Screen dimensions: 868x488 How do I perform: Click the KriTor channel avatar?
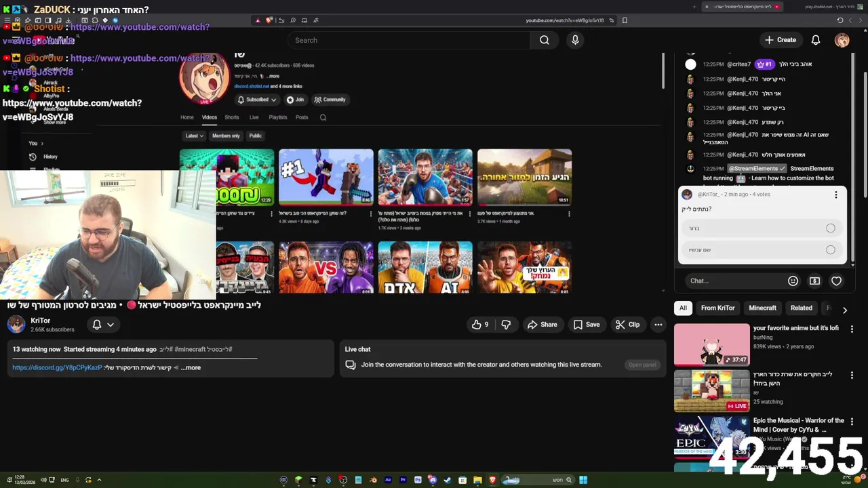click(16, 325)
